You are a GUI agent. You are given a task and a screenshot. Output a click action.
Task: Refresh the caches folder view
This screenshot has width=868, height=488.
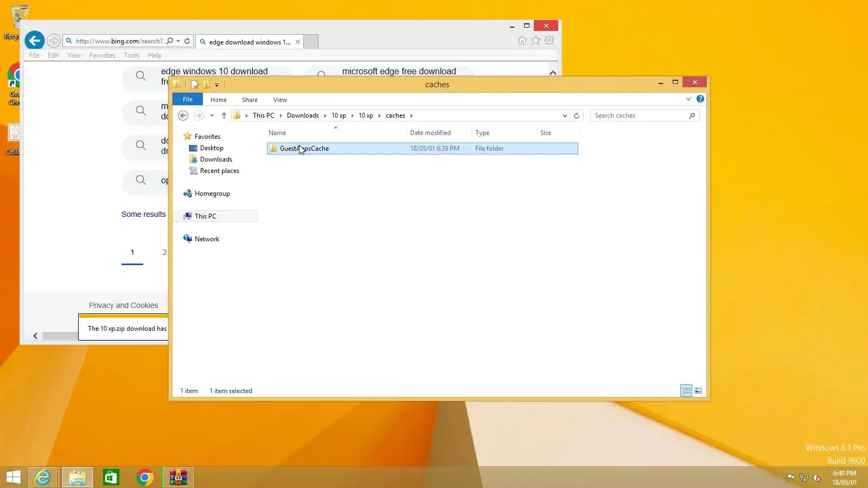577,115
